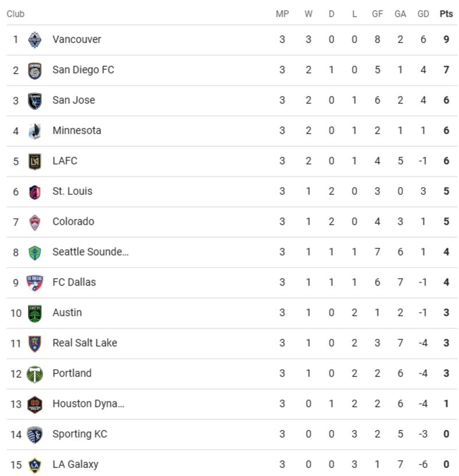459x476 pixels.
Task: Open the Sporting KC team name link
Action: 80,434
